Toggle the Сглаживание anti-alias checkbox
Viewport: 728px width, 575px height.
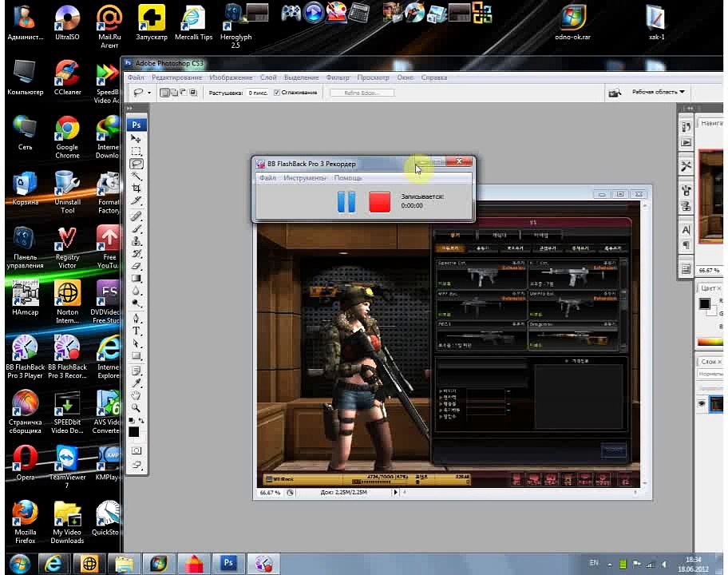(277, 93)
